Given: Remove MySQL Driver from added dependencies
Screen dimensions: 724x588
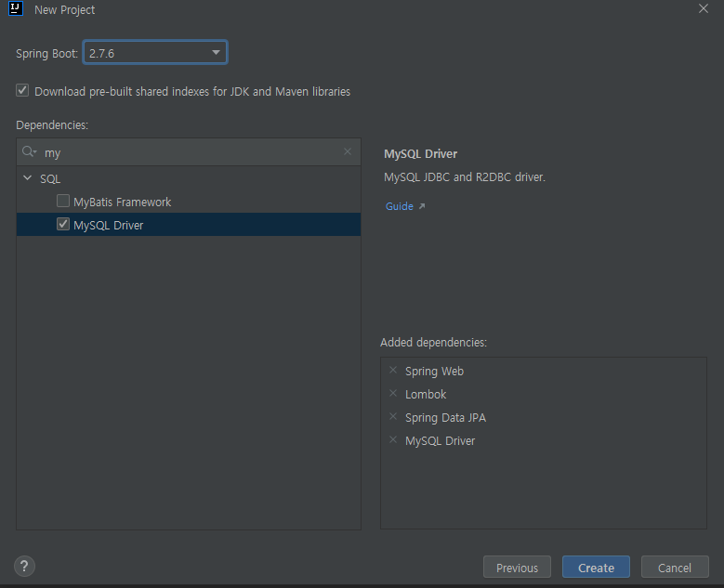Looking at the screenshot, I should 393,440.
